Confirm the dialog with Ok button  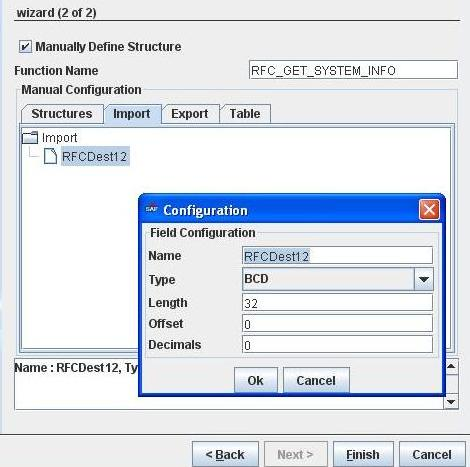256,380
